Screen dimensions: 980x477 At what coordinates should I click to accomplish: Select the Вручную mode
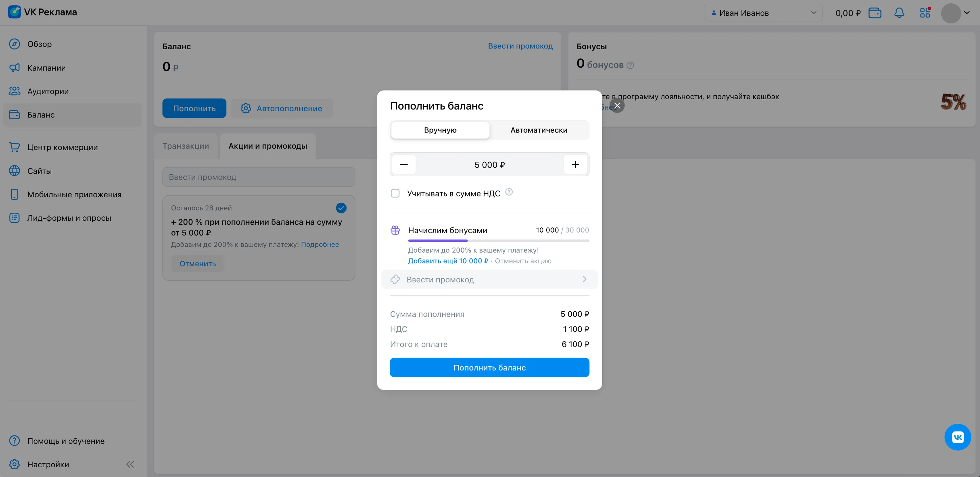click(x=440, y=130)
